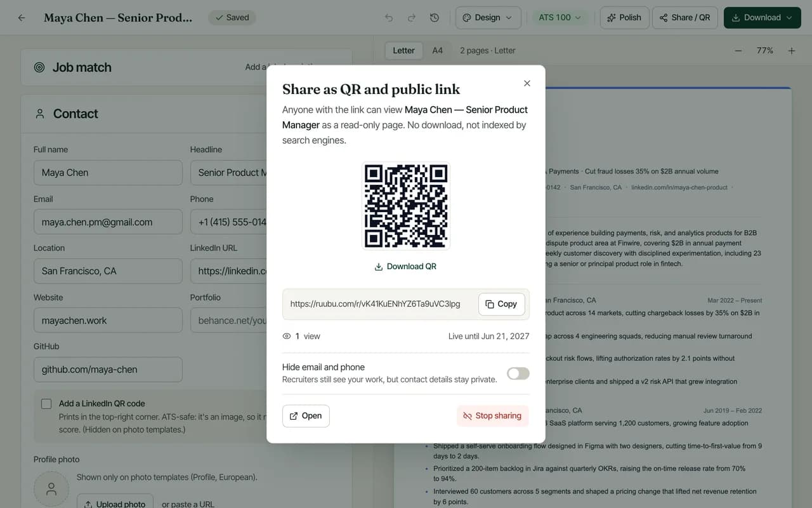This screenshot has width=812, height=508.
Task: Click the Polish button
Action: pyautogui.click(x=624, y=18)
